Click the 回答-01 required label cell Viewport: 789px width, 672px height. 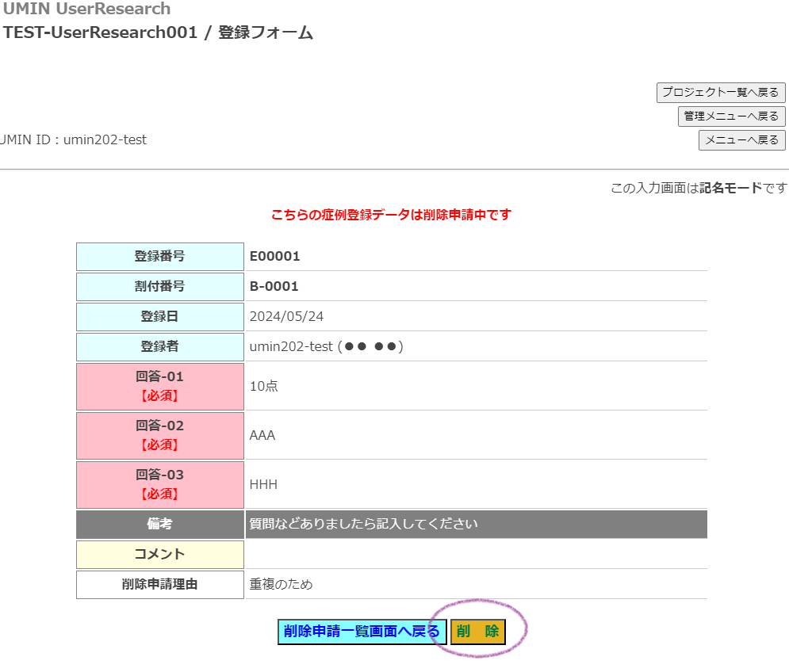[159, 386]
